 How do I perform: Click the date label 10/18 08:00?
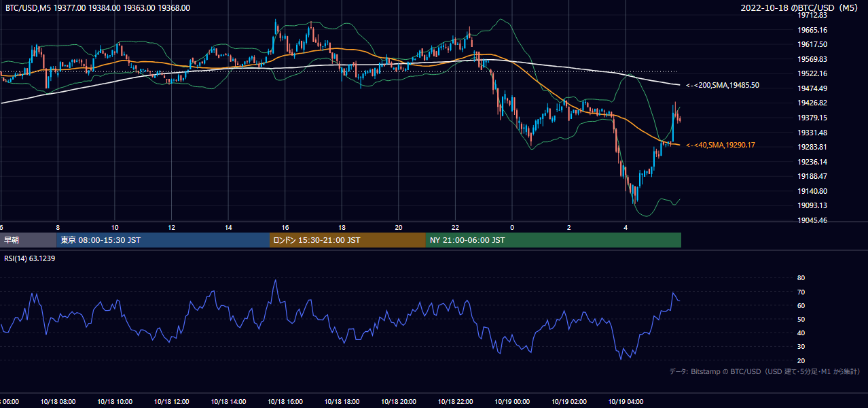coord(59,402)
